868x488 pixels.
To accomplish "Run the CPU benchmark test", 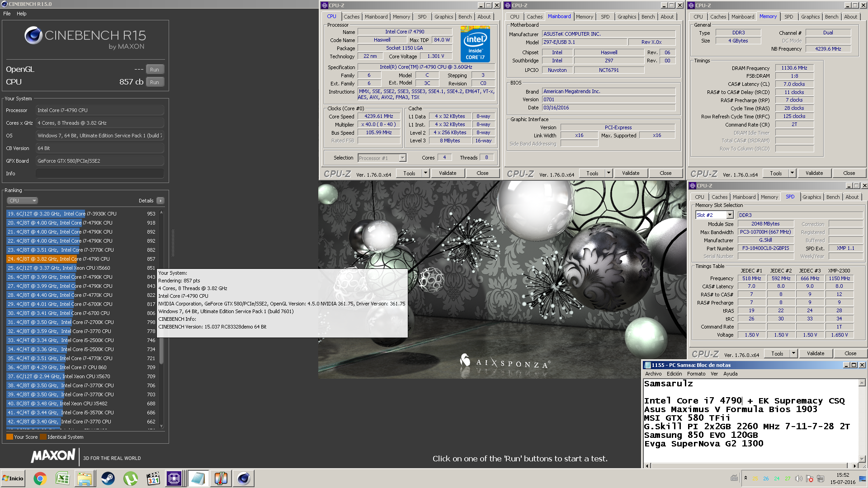I will tap(155, 82).
